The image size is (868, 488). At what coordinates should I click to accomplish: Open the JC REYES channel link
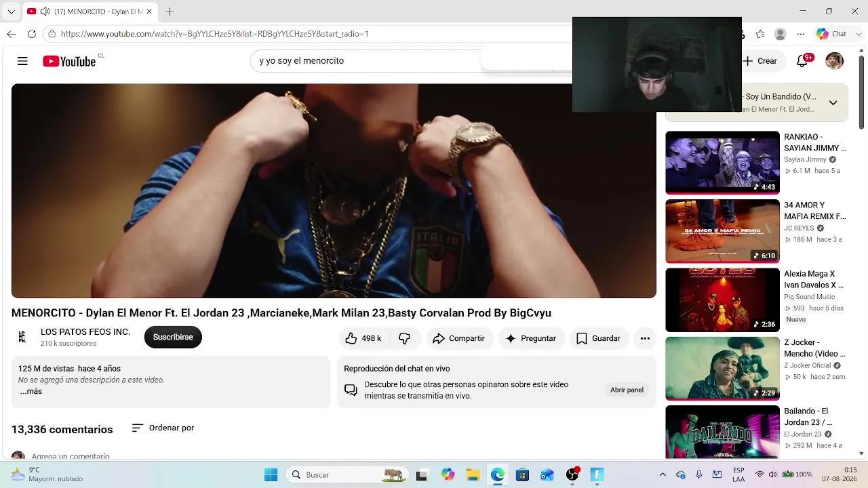pos(799,228)
